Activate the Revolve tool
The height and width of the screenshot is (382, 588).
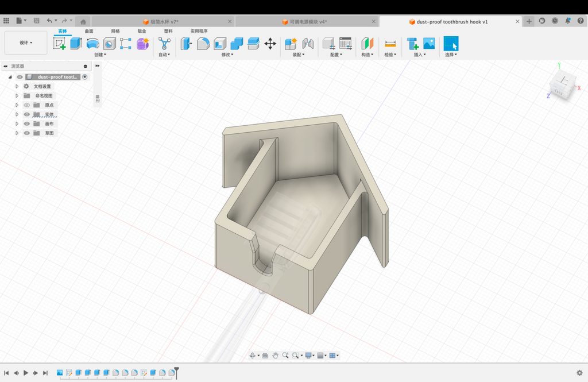tap(92, 44)
